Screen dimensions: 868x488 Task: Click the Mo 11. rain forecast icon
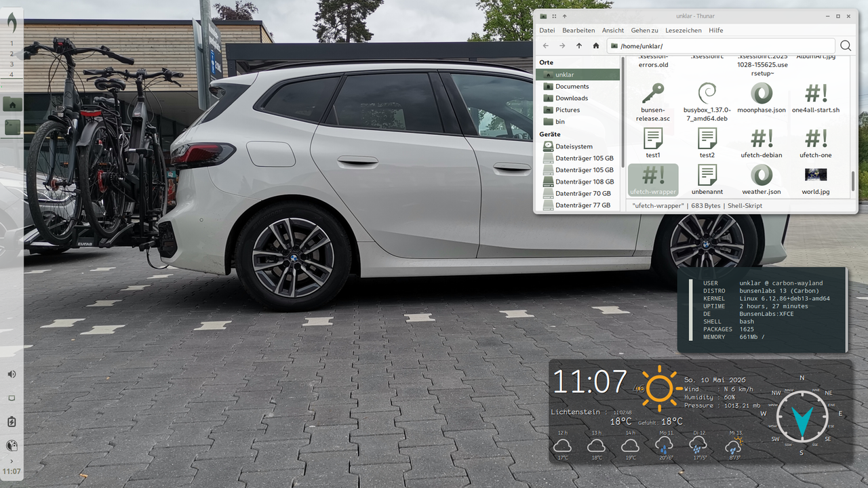[664, 445]
